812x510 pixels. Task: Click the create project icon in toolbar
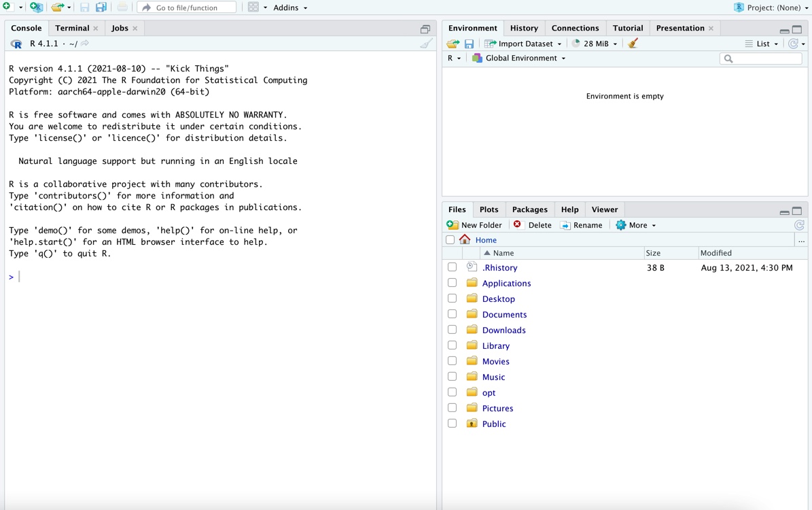tap(36, 7)
